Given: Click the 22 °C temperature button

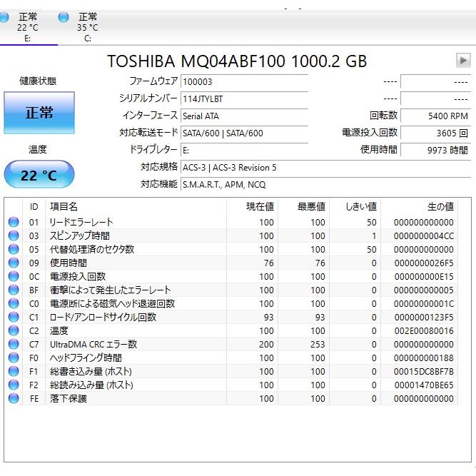Looking at the screenshot, I should [x=39, y=175].
